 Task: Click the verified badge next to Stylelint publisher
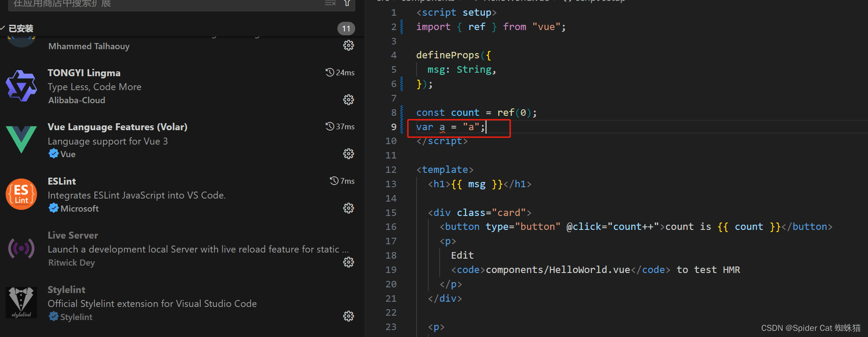(x=54, y=317)
